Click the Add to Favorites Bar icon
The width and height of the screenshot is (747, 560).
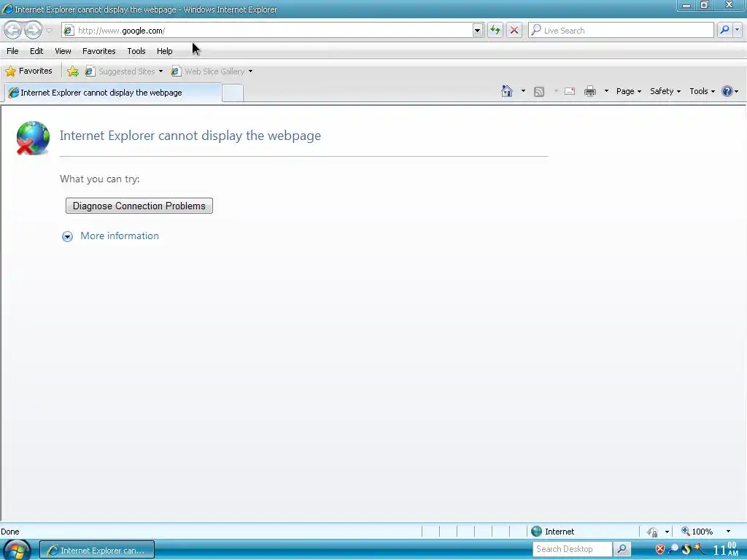73,71
